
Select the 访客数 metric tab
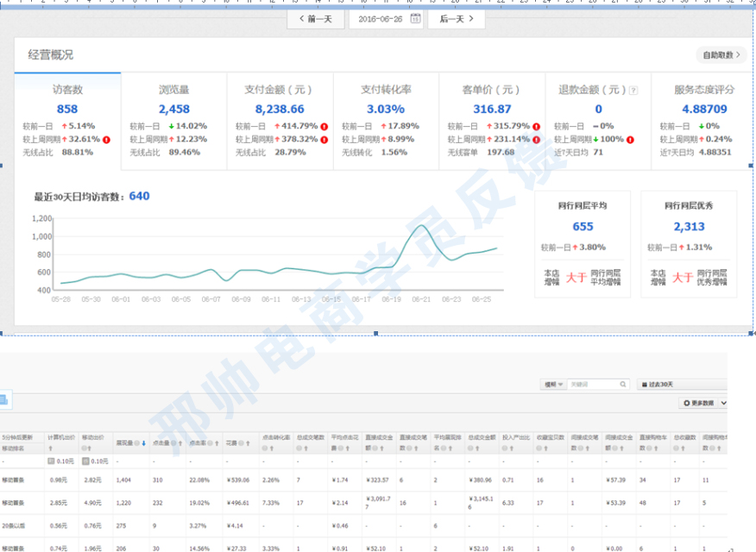pyautogui.click(x=67, y=89)
